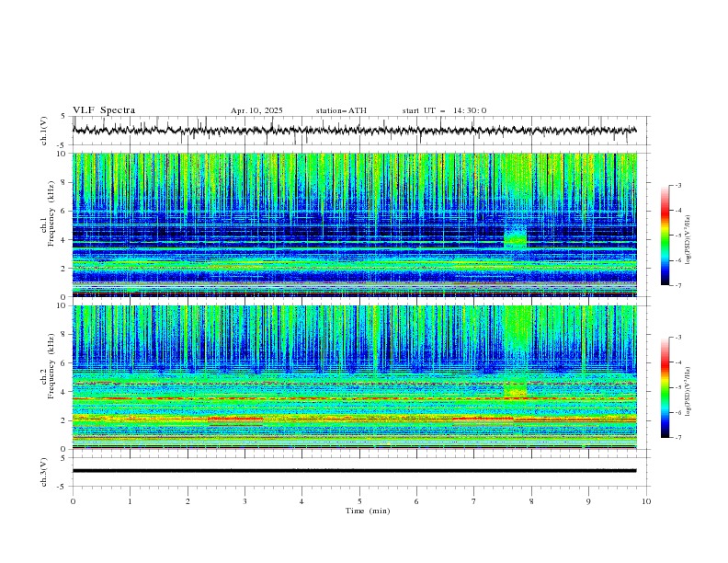728x563 pixels.
Task: Click the "station=ATH" label
Action: (x=341, y=110)
